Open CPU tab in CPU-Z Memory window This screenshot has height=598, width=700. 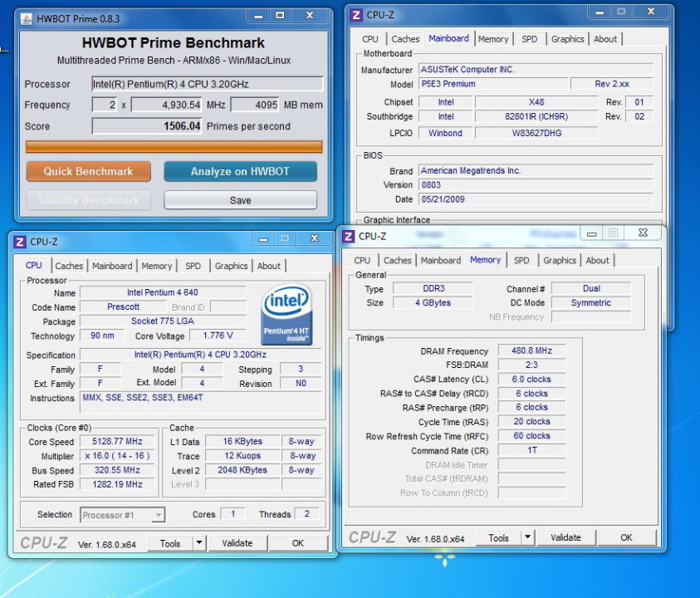(362, 260)
